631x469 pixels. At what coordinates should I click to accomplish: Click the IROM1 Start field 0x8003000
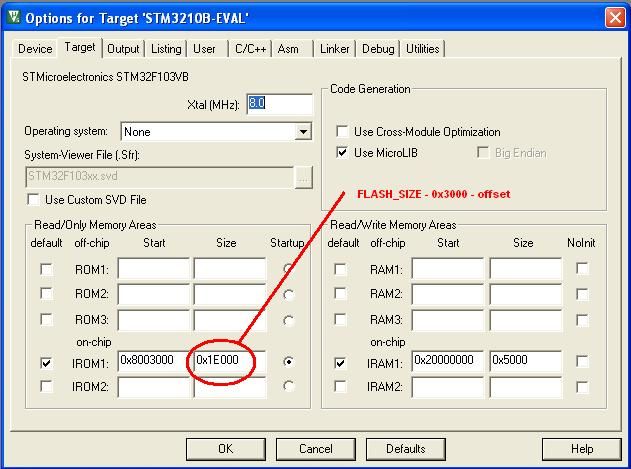(x=153, y=361)
